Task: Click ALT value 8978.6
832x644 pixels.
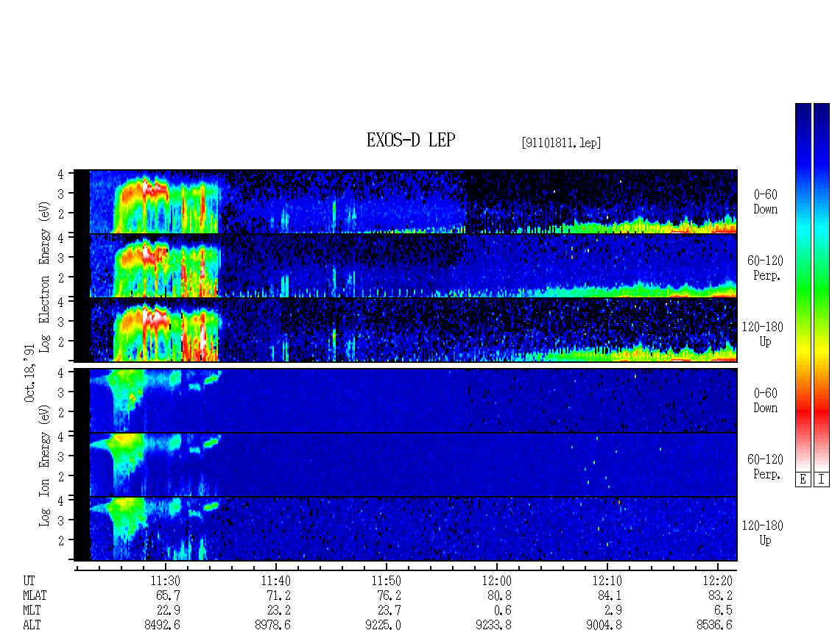Action: pyautogui.click(x=272, y=626)
